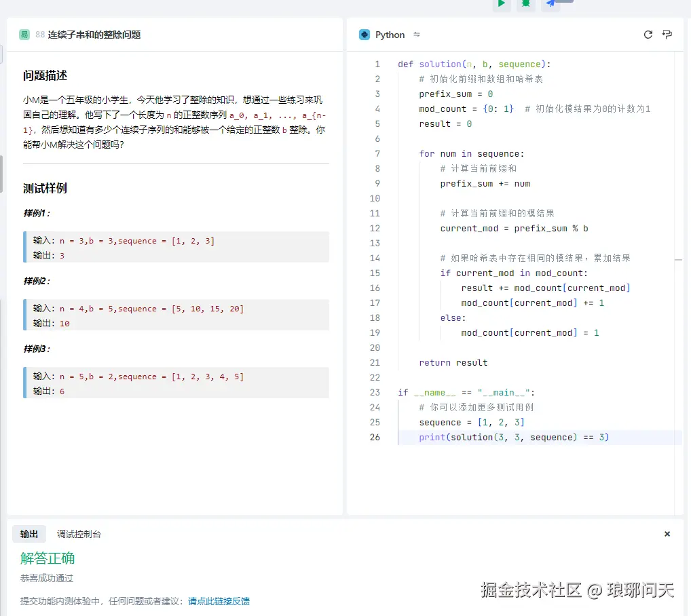The image size is (691, 616).
Task: Click the 解答正确 result message
Action: [47, 558]
